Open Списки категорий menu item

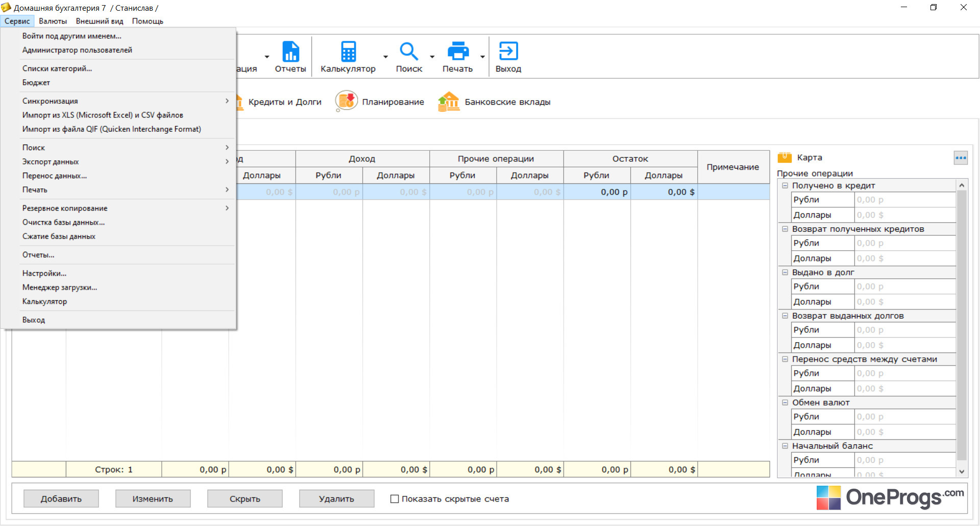118,68
